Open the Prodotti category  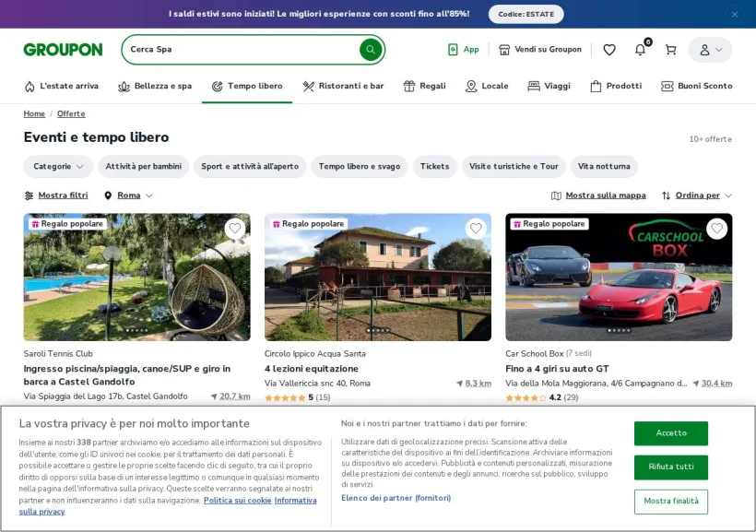point(616,86)
